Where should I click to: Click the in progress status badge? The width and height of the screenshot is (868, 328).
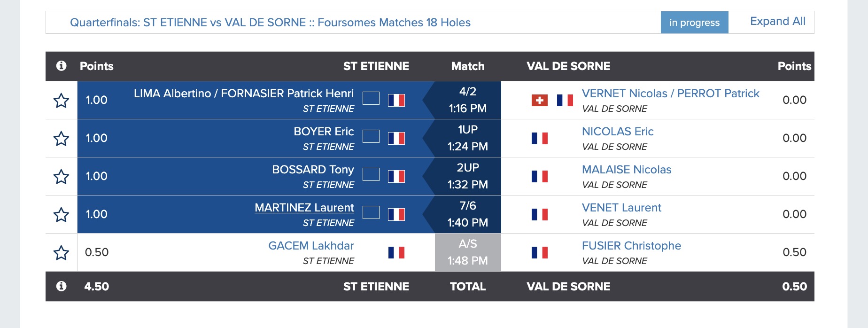pyautogui.click(x=694, y=23)
